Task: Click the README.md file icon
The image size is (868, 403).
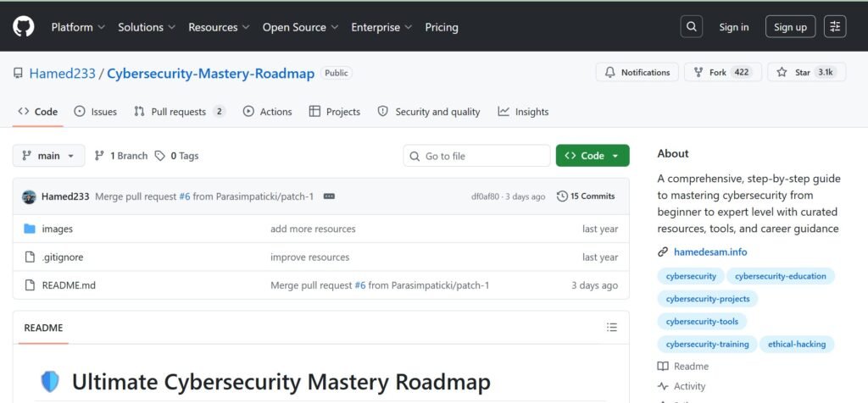Action: (x=30, y=285)
